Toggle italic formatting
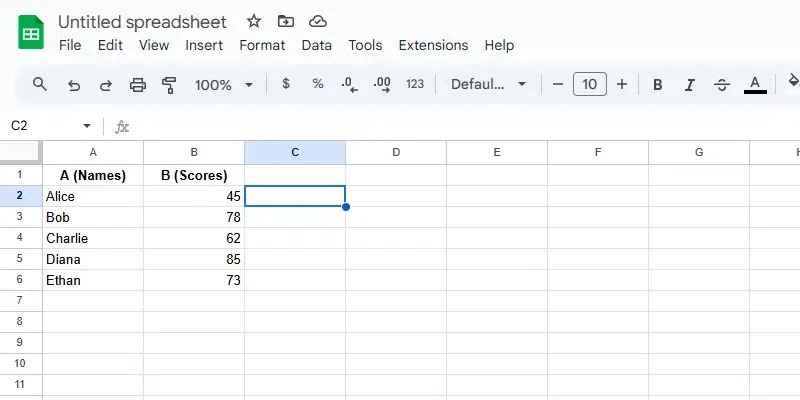This screenshot has width=800, height=400. tap(690, 84)
